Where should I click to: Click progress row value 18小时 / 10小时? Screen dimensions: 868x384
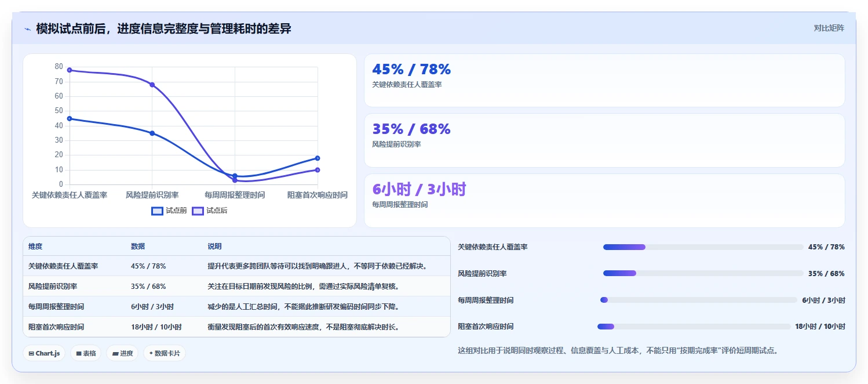pyautogui.click(x=820, y=327)
